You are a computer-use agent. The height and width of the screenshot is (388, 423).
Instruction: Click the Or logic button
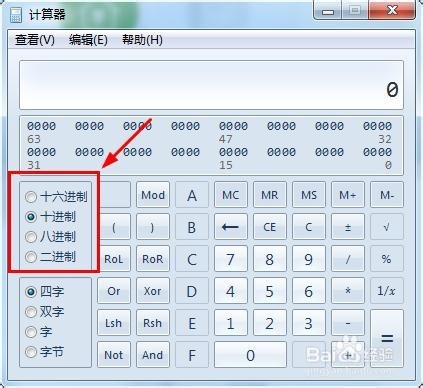pos(114,291)
